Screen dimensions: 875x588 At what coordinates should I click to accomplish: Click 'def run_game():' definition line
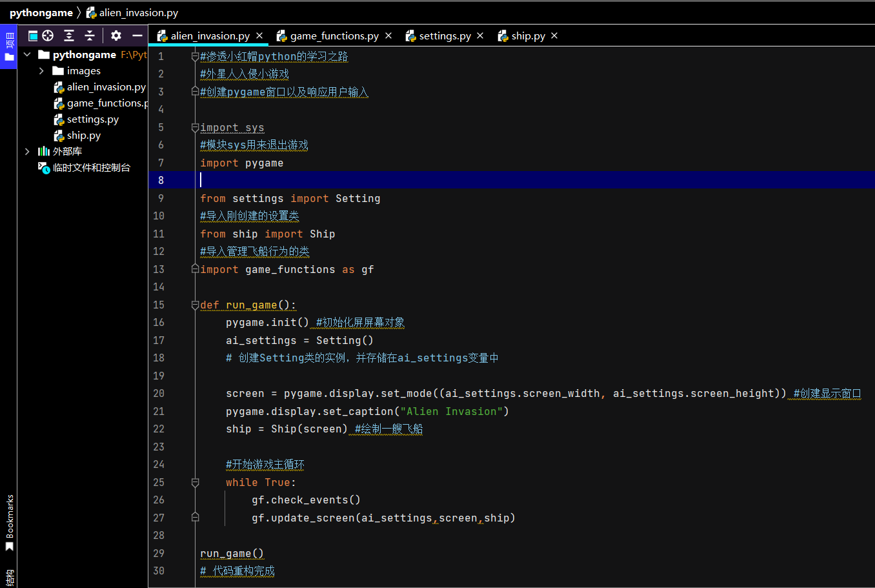coord(248,305)
